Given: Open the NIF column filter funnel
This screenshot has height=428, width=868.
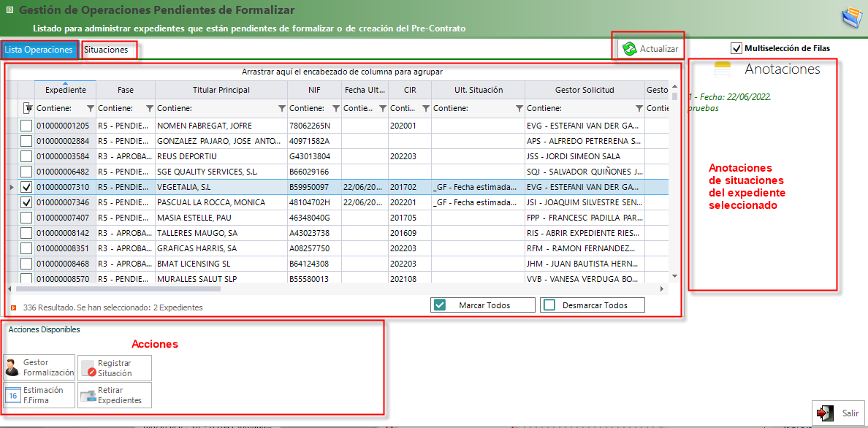Looking at the screenshot, I should (x=335, y=108).
